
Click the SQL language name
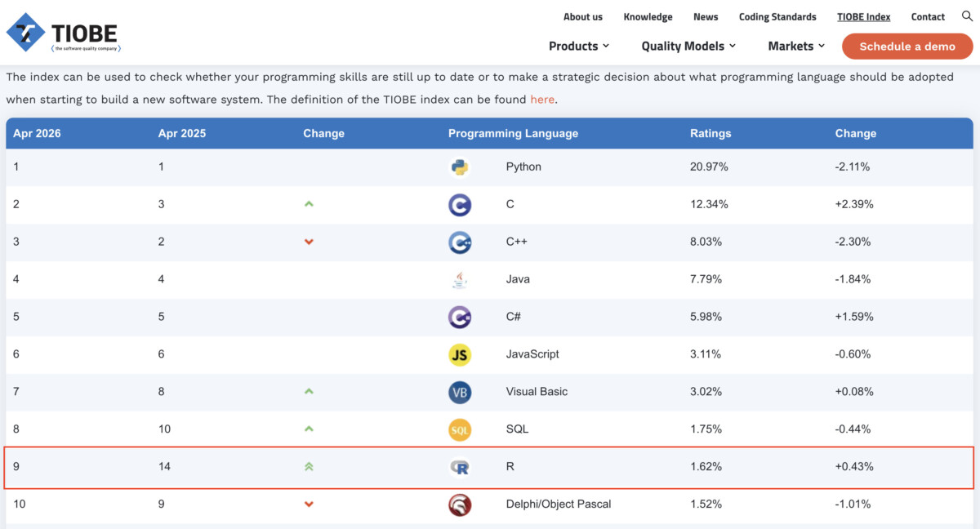[x=517, y=429]
